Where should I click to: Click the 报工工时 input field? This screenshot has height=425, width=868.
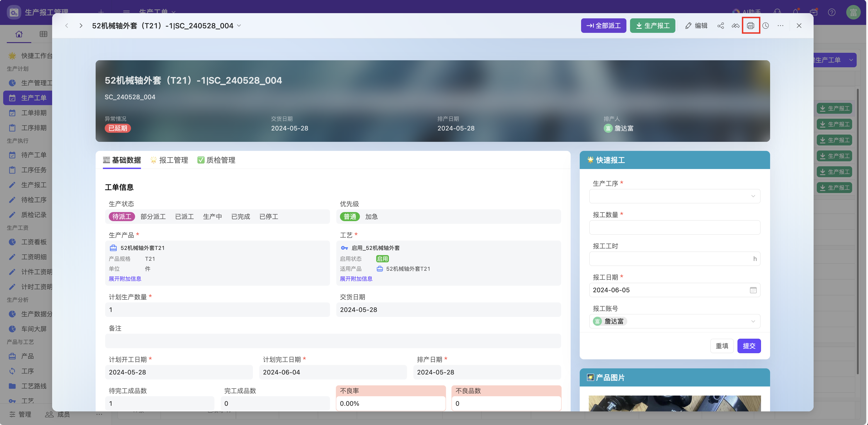675,259
